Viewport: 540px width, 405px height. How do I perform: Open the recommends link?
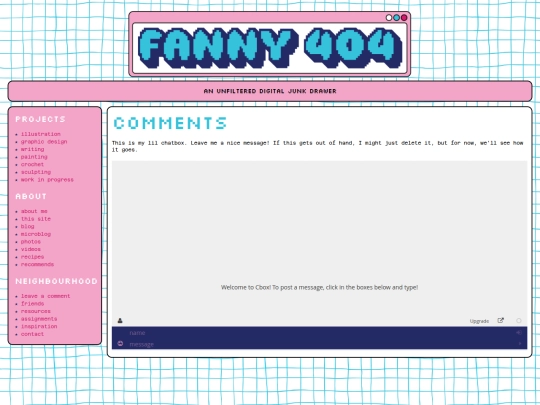pos(38,264)
